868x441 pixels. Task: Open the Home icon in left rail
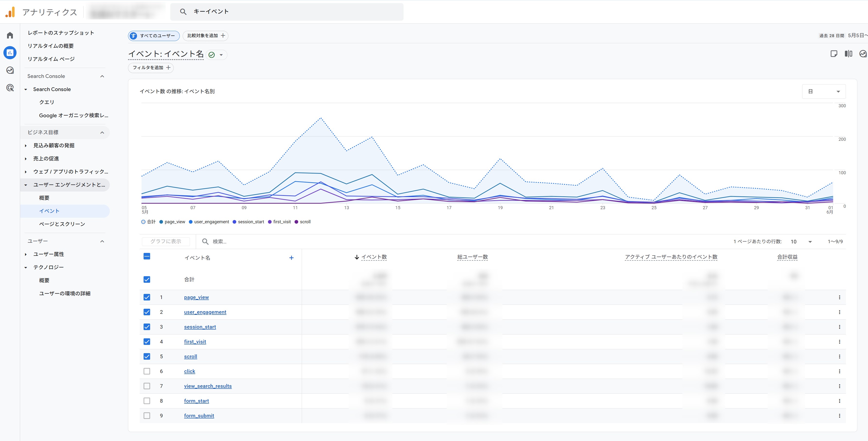10,35
